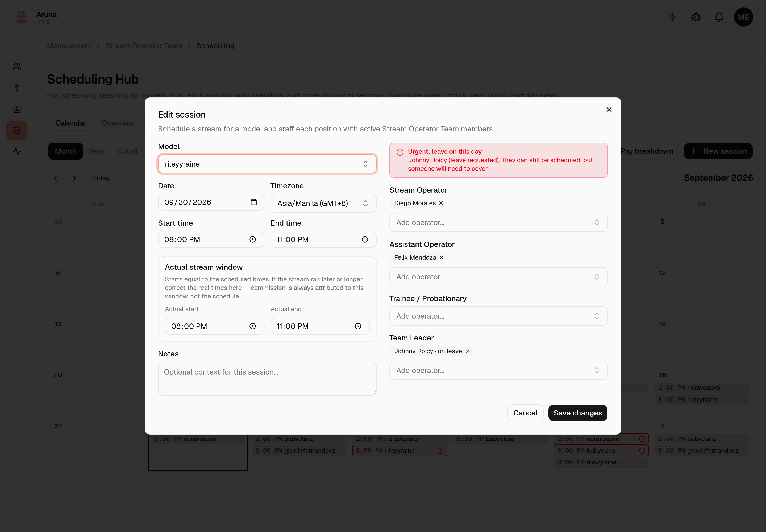Toggle the light theme sun icon
The height and width of the screenshot is (532, 766).
point(672,17)
